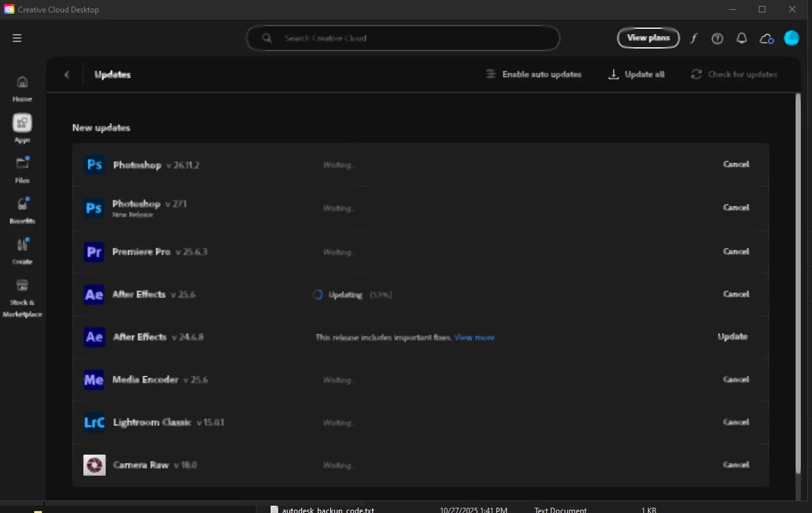
Task: Click Update all button
Action: pos(637,75)
